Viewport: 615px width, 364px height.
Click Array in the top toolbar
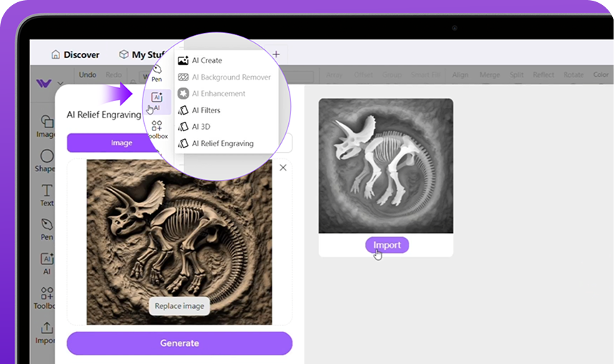[334, 75]
